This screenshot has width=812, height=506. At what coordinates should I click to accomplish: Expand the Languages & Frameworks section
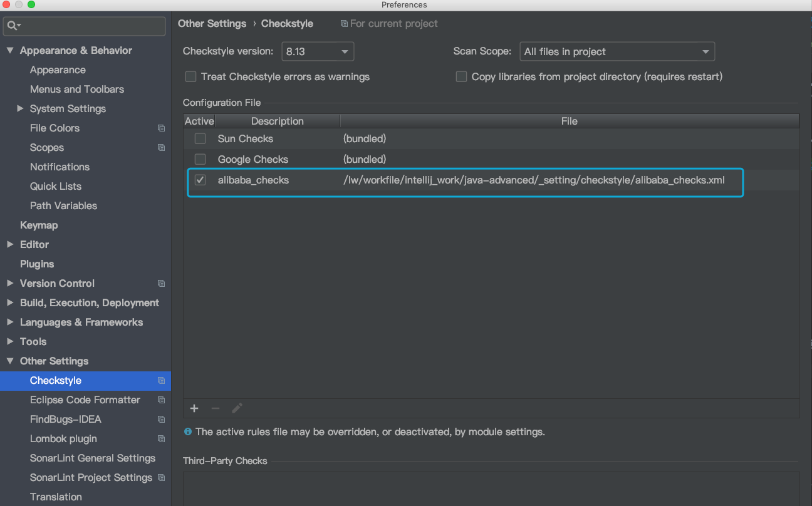pyautogui.click(x=10, y=322)
